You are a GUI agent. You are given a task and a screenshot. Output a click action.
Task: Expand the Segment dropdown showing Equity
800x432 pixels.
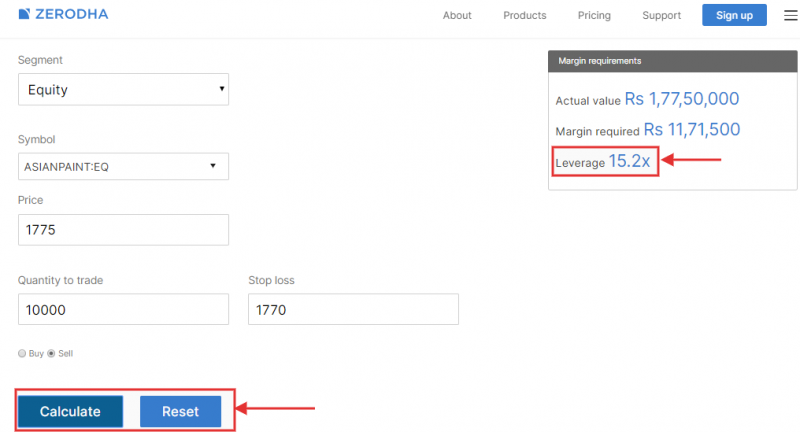tap(123, 89)
